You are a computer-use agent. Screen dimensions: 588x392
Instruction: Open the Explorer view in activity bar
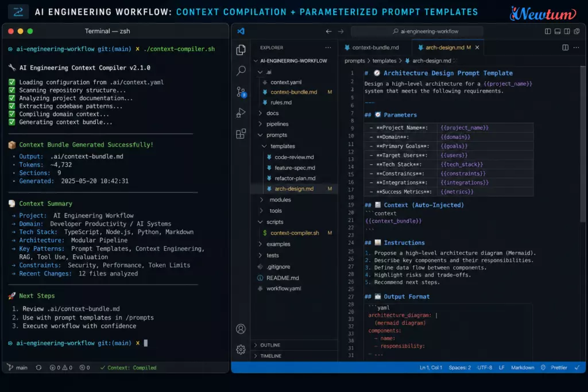(241, 49)
